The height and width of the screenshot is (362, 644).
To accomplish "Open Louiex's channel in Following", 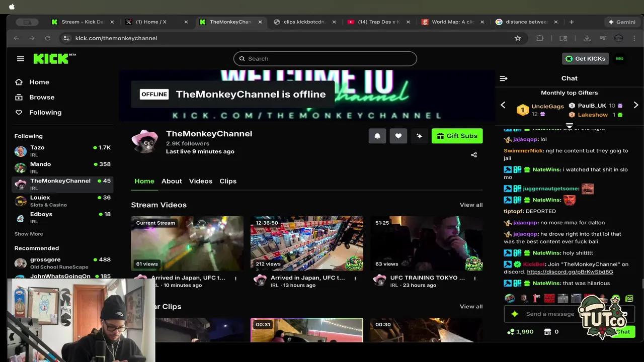I will [62, 201].
